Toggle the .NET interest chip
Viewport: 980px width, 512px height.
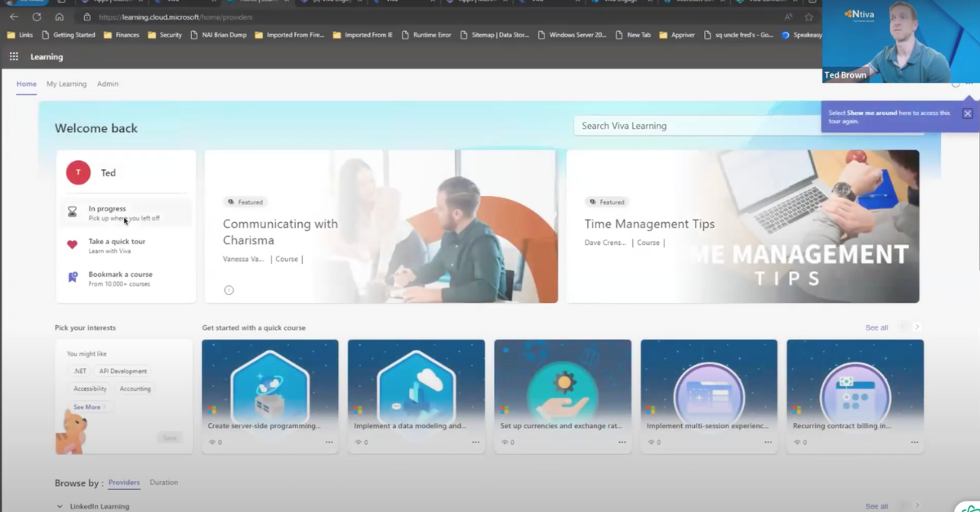click(x=79, y=371)
